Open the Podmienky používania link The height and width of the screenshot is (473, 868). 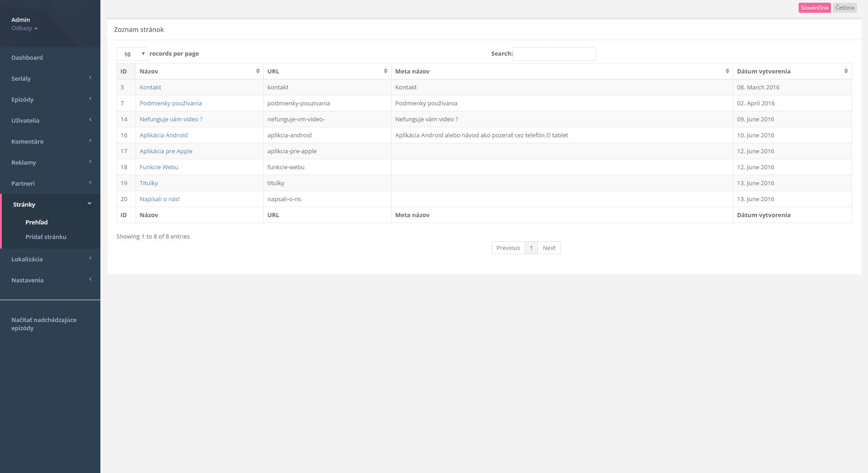pos(171,103)
